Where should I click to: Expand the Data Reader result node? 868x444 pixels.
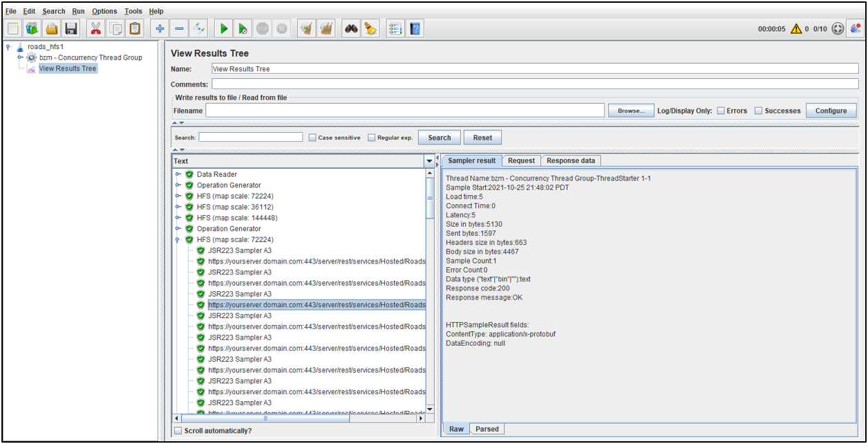point(178,174)
